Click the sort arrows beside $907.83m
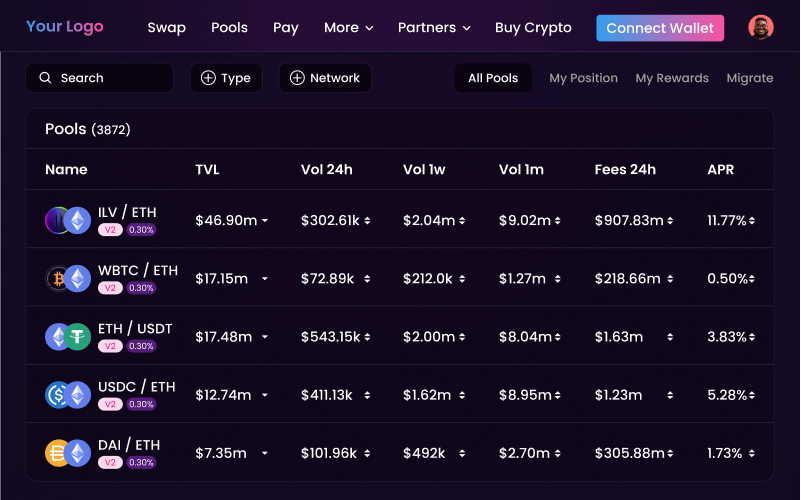The width and height of the screenshot is (801, 500). pos(670,221)
